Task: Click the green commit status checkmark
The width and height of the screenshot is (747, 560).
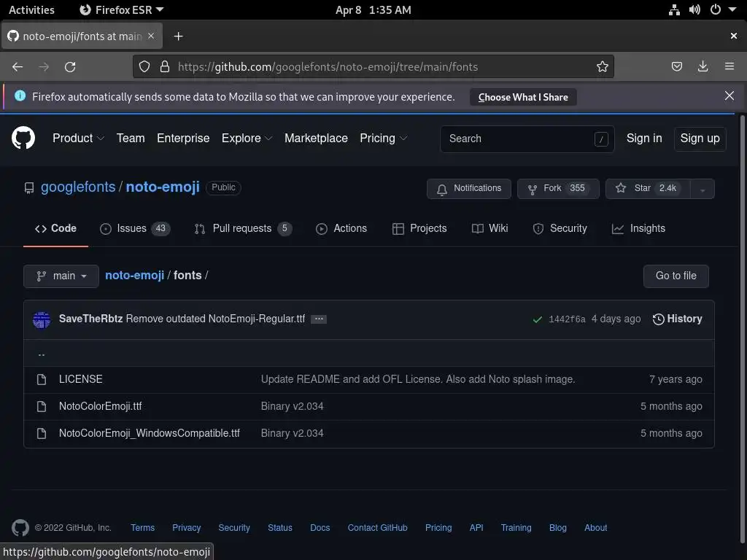Action: point(538,319)
